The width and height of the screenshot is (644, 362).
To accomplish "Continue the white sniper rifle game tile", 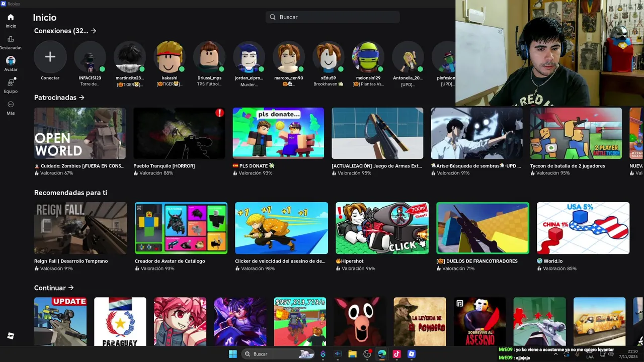I will pyautogui.click(x=539, y=321).
